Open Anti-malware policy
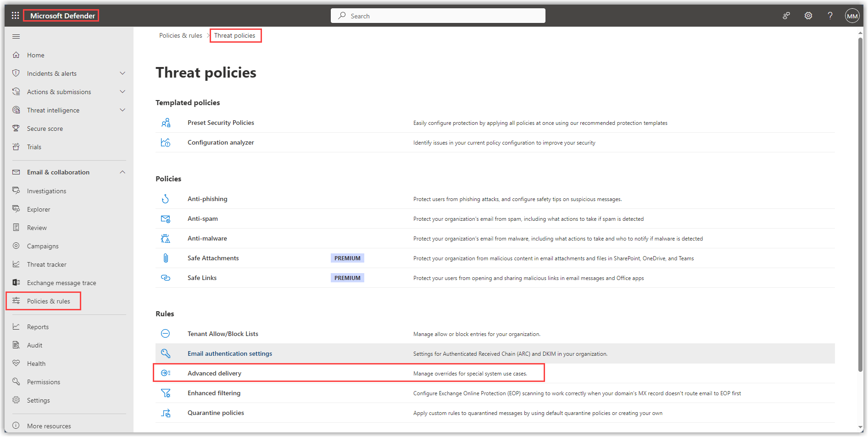Image resolution: width=868 pixels, height=437 pixels. [207, 238]
